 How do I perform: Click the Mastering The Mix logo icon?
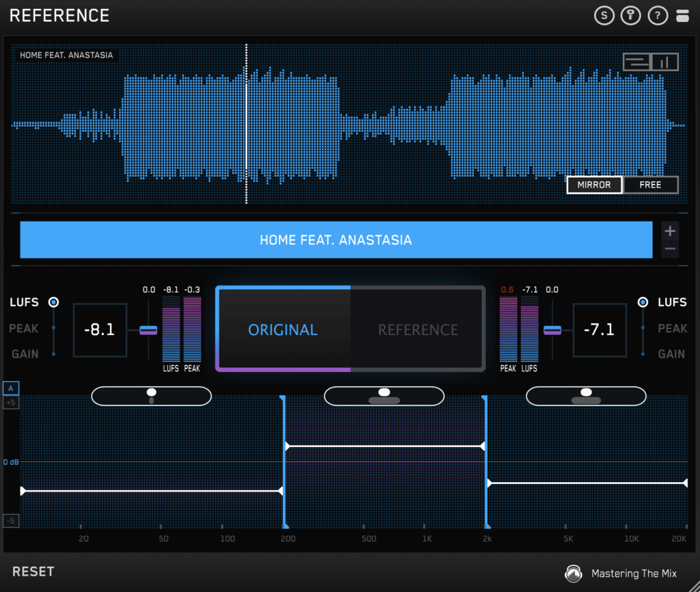click(x=574, y=574)
